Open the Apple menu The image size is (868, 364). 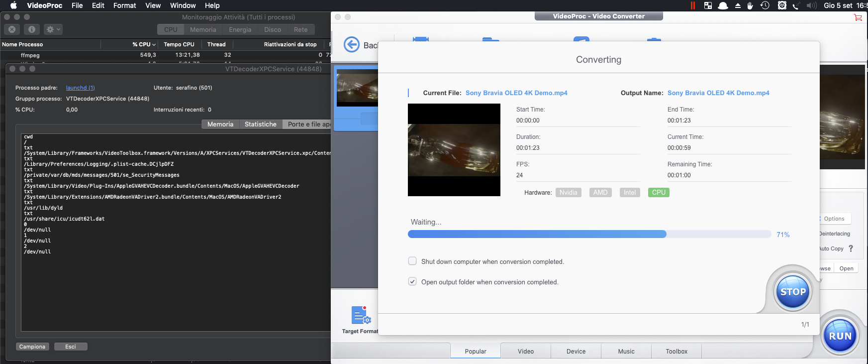13,5
